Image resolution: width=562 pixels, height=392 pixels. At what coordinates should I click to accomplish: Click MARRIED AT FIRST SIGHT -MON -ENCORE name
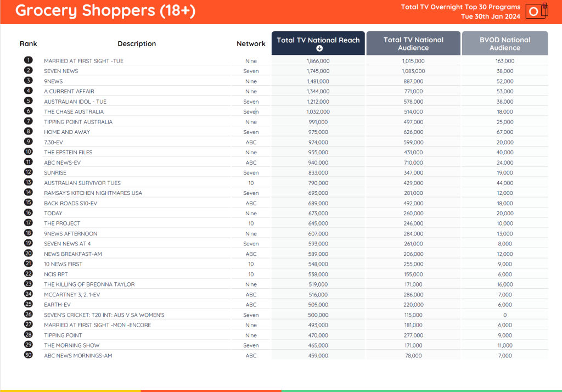98,325
